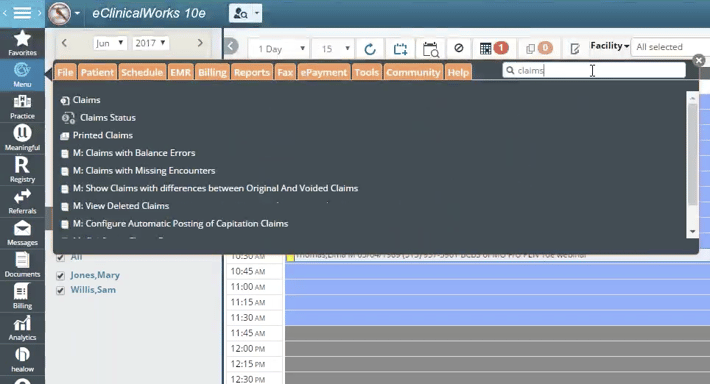This screenshot has width=710, height=384.
Task: Select Printed Claims result
Action: (103, 135)
